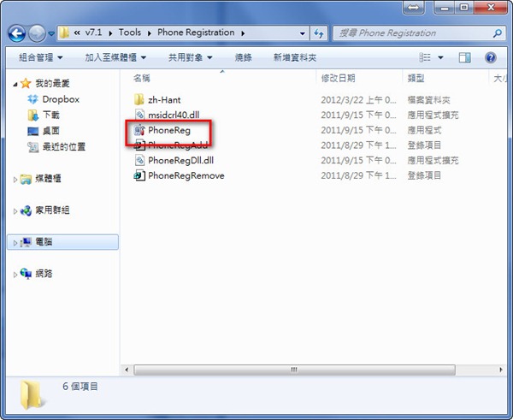Screen dimensions: 513x420
Task: Click the refresh button beside address bar
Action: tap(319, 33)
